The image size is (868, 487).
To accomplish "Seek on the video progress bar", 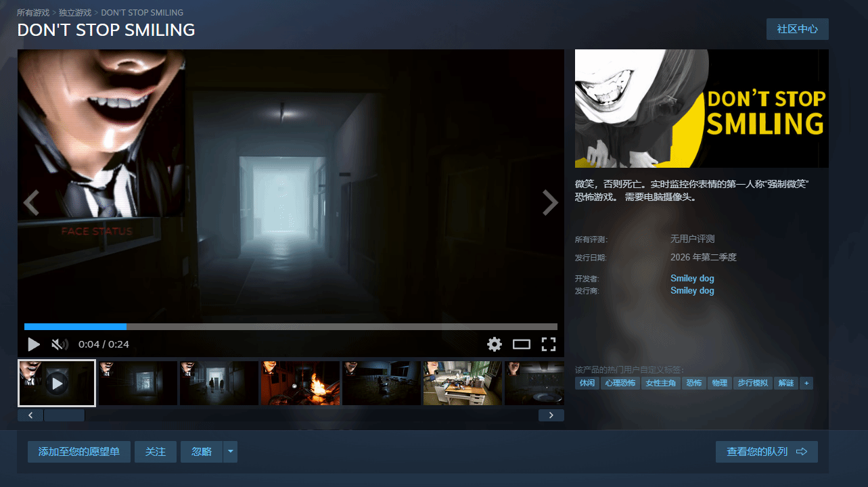I will (291, 327).
